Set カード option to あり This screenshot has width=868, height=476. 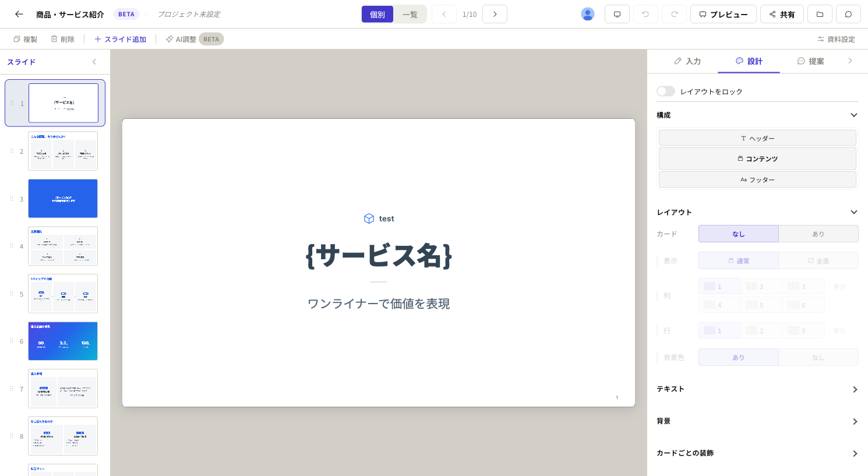[818, 234]
